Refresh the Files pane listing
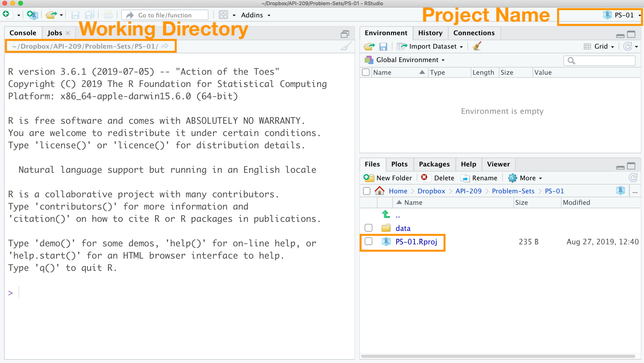644x363 pixels. pos(633,178)
